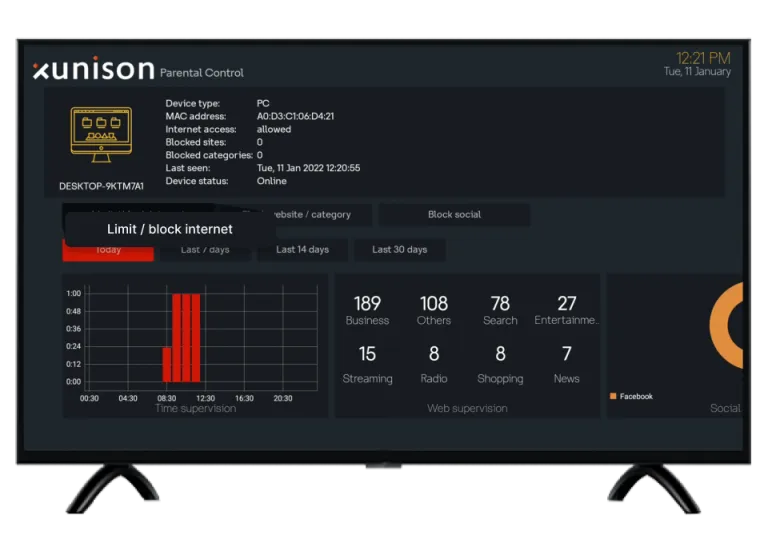Select the Limit / block internet button

(x=169, y=229)
